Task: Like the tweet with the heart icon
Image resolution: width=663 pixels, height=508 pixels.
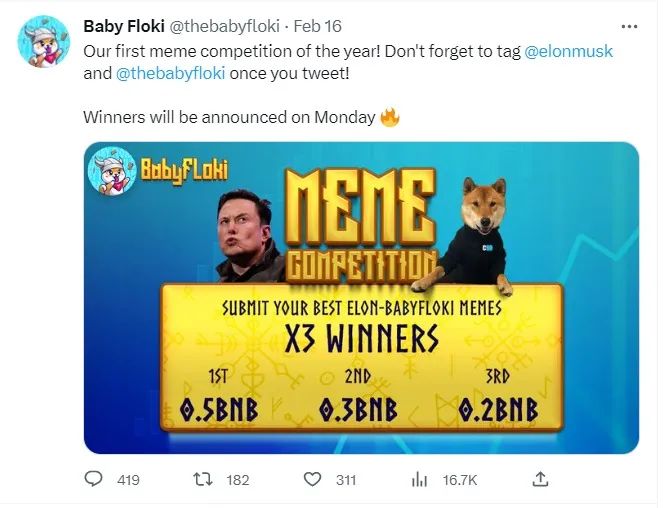Action: (312, 480)
